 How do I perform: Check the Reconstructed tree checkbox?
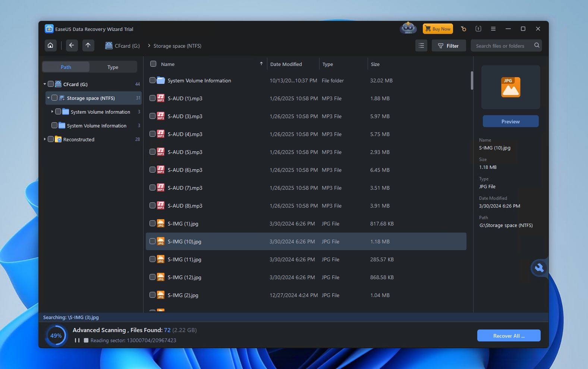(51, 139)
